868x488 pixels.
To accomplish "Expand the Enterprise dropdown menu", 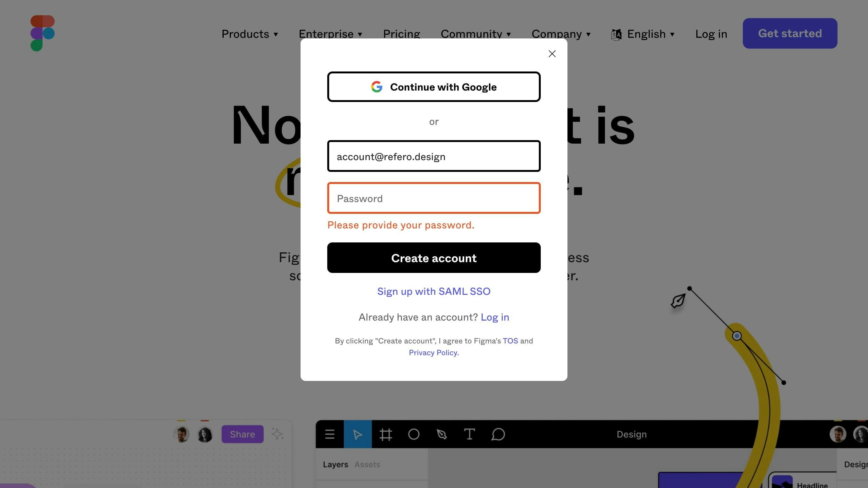I will point(331,33).
